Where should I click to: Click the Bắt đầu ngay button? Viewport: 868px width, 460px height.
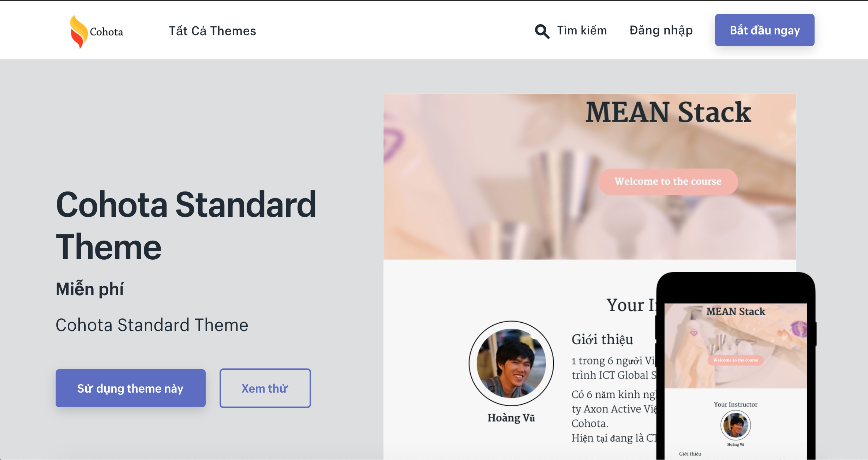pos(764,30)
